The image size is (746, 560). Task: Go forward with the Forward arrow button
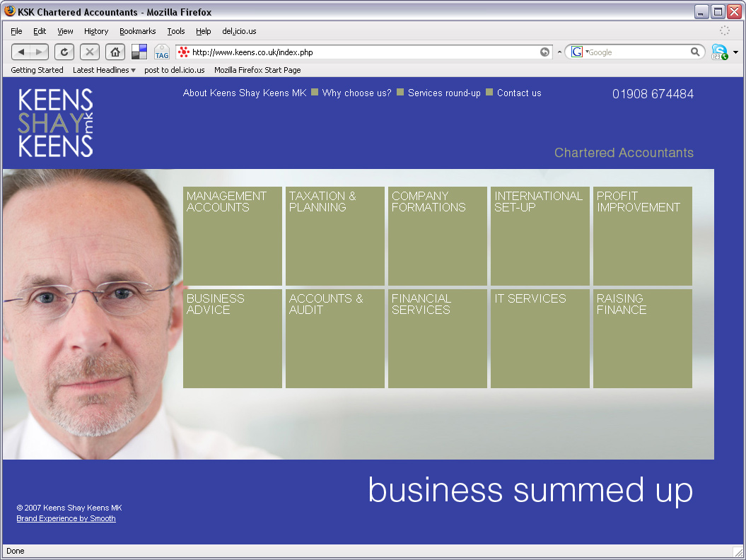pyautogui.click(x=40, y=52)
